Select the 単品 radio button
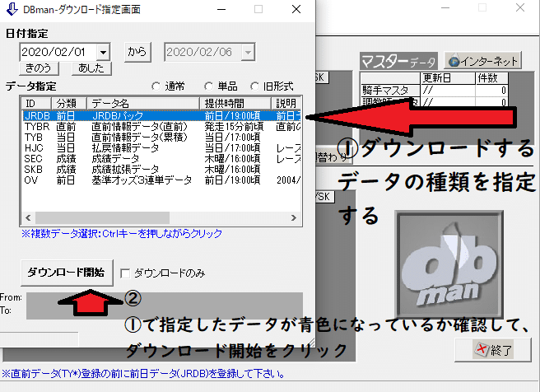This screenshot has height=392, width=540. click(x=208, y=86)
